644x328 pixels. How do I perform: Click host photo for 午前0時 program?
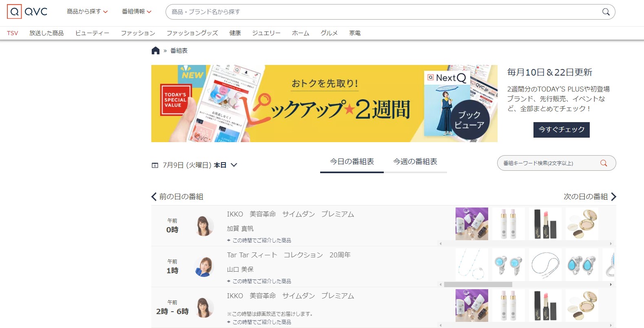(205, 226)
